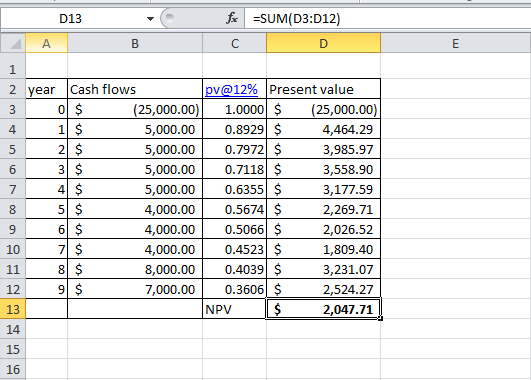Click the fx Insert Function icon
Screen dimensions: 531x380
pos(232,18)
